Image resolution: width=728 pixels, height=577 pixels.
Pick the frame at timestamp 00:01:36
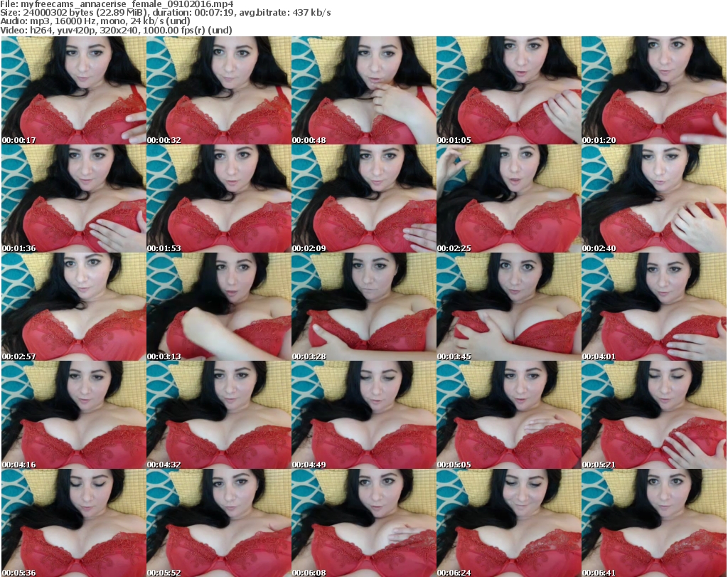pyautogui.click(x=73, y=199)
